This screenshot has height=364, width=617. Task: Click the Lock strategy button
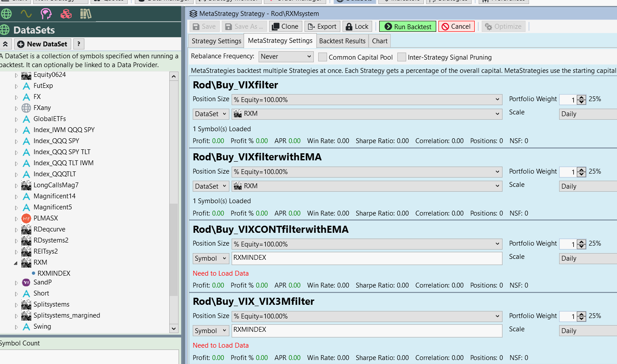click(356, 27)
